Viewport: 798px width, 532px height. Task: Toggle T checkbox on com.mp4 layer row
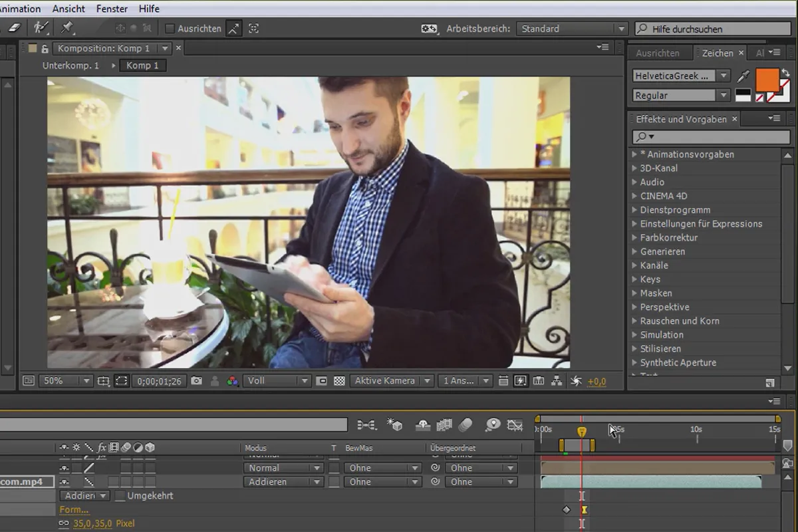pos(334,482)
